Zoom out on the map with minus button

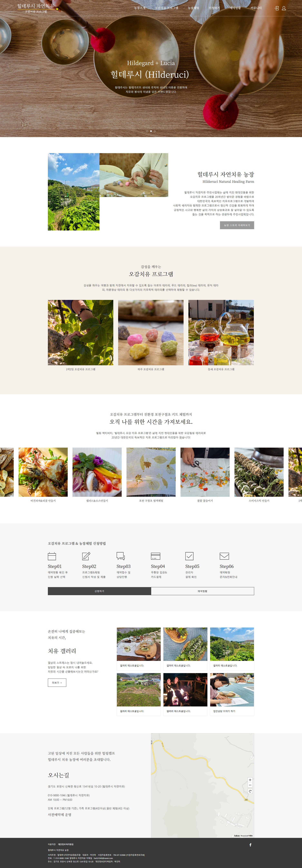[x=250, y=785]
